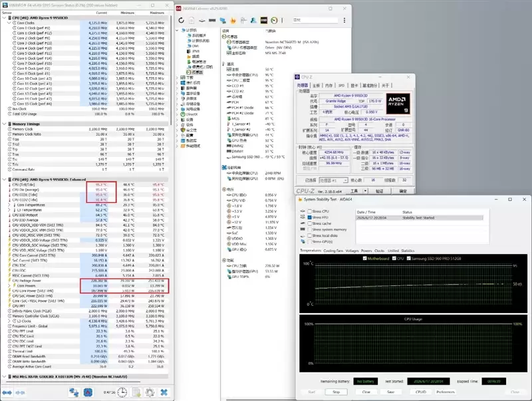Open the Statistics tab in stability test
Viewport: 532px width, 401px height.
point(408,251)
